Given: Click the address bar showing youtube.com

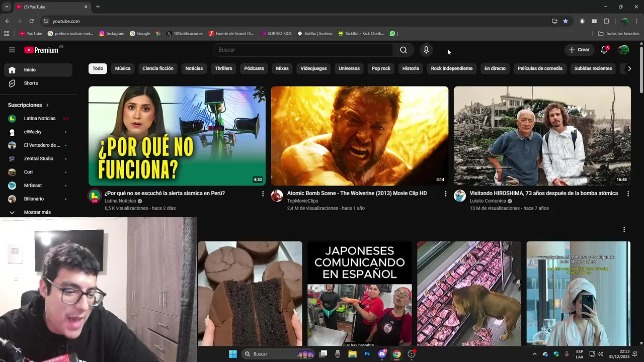Looking at the screenshot, I should (x=297, y=21).
